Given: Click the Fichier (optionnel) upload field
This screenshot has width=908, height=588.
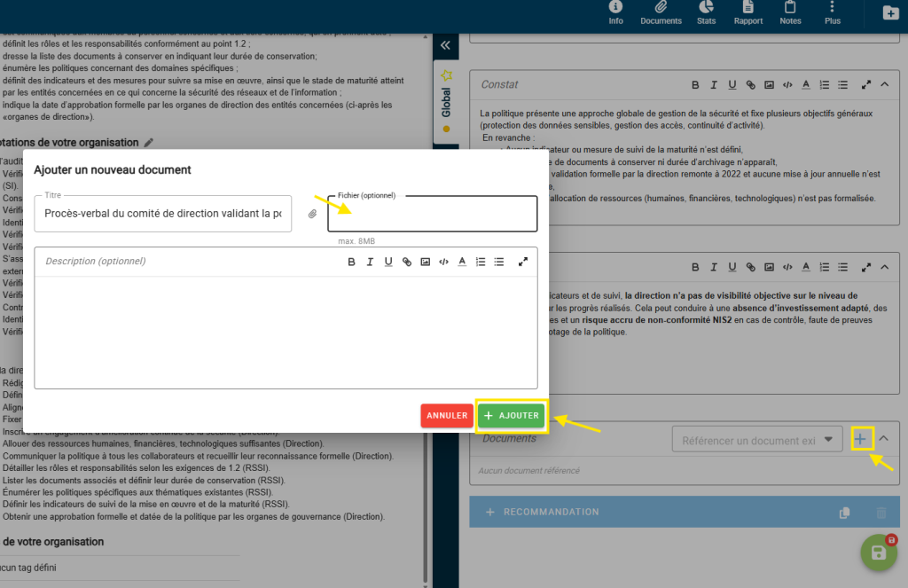Looking at the screenshot, I should tap(432, 215).
